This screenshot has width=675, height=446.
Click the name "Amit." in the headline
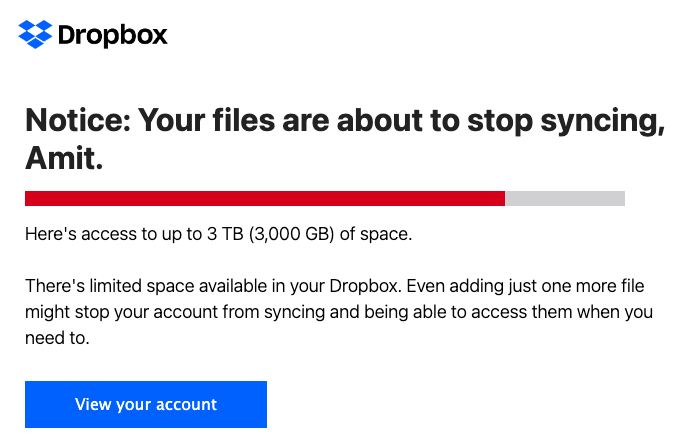[64, 157]
